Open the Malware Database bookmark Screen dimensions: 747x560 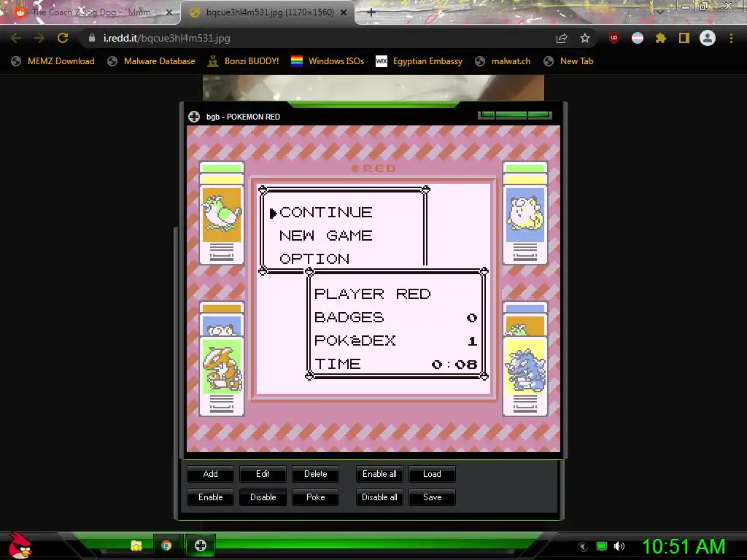[151, 61]
